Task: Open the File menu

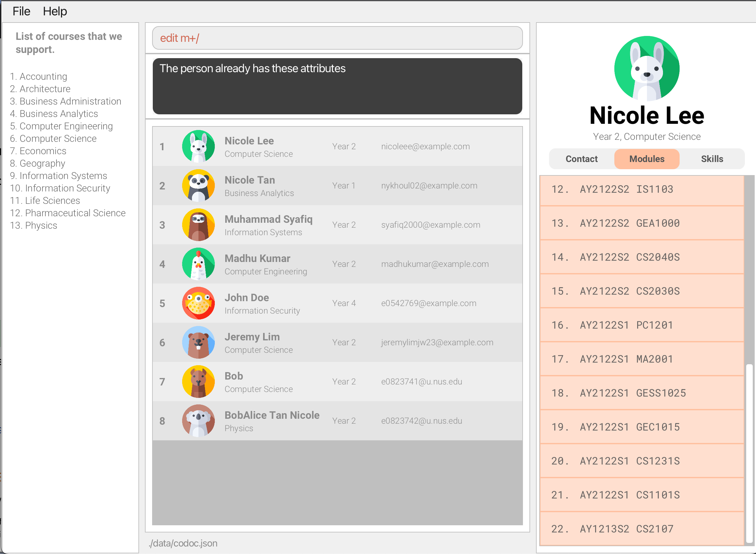Action: 22,11
